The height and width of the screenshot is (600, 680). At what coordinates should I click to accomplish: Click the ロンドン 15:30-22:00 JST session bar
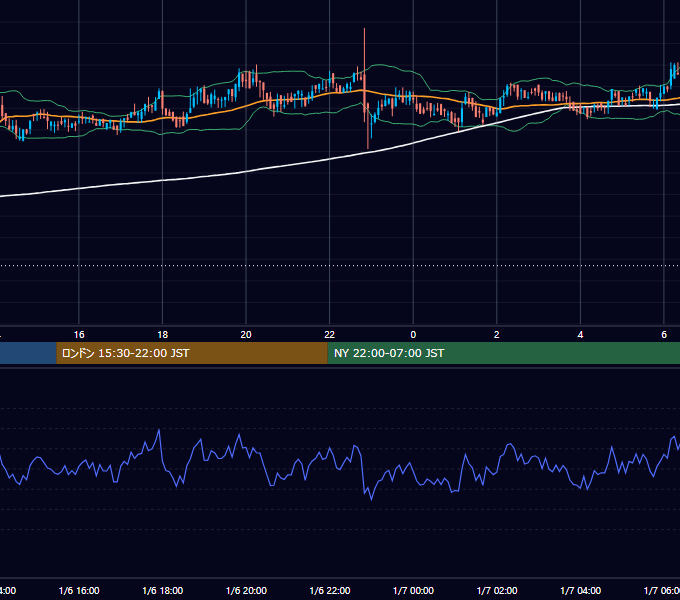pyautogui.click(x=192, y=353)
